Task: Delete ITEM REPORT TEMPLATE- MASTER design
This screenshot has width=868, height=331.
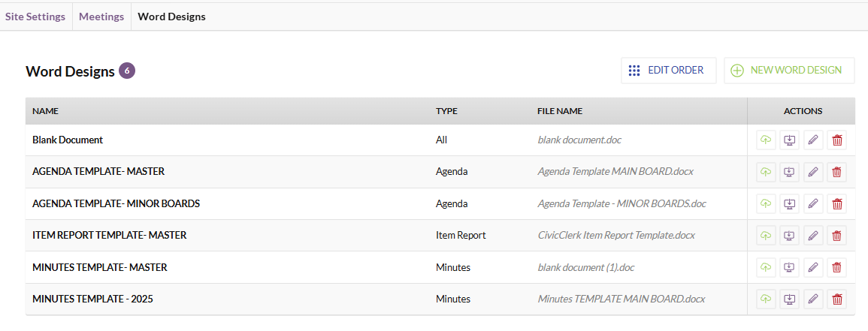Action: [837, 236]
